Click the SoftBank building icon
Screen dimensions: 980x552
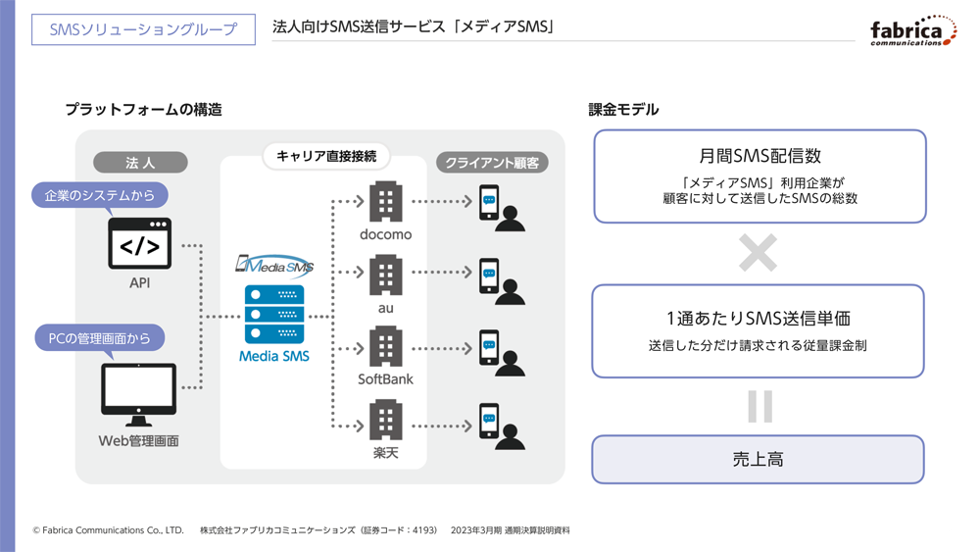pyautogui.click(x=385, y=346)
